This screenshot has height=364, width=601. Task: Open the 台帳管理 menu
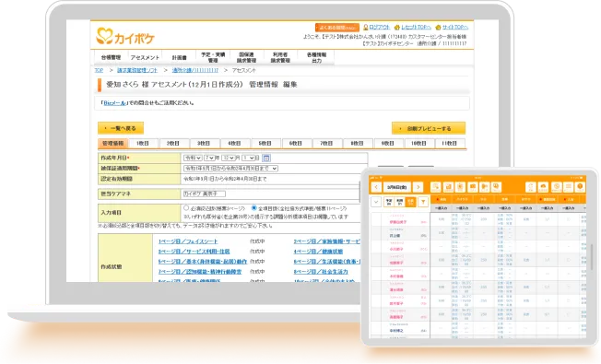point(111,57)
